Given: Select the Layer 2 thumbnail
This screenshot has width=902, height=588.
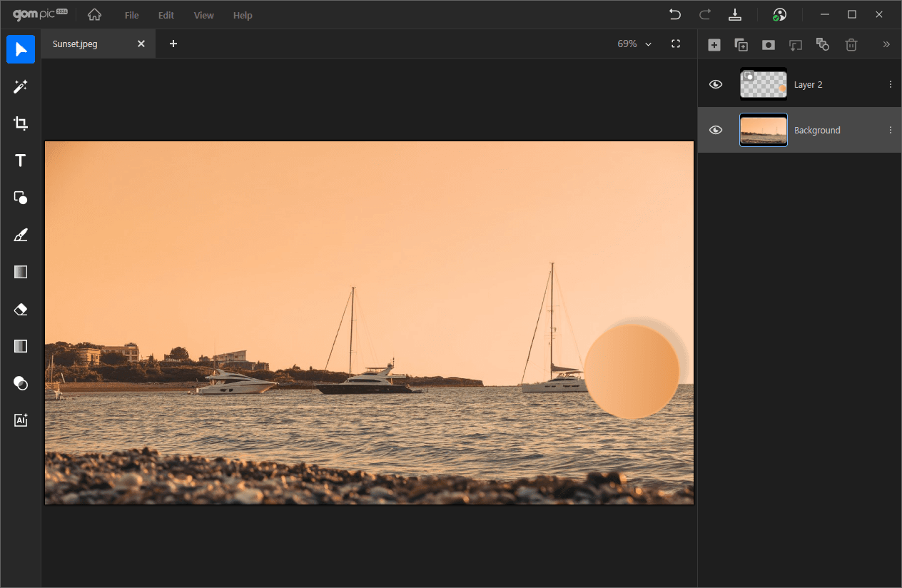Looking at the screenshot, I should point(763,84).
